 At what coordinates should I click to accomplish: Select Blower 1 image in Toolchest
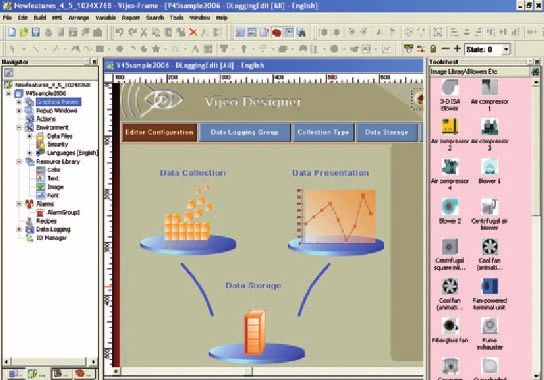490,167
